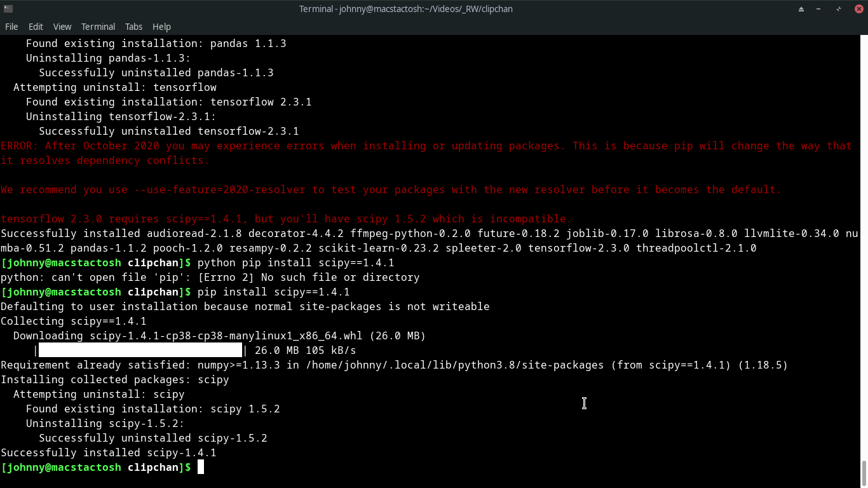Click the cursor block at the last prompt
Image resolution: width=868 pixels, height=488 pixels.
201,467
